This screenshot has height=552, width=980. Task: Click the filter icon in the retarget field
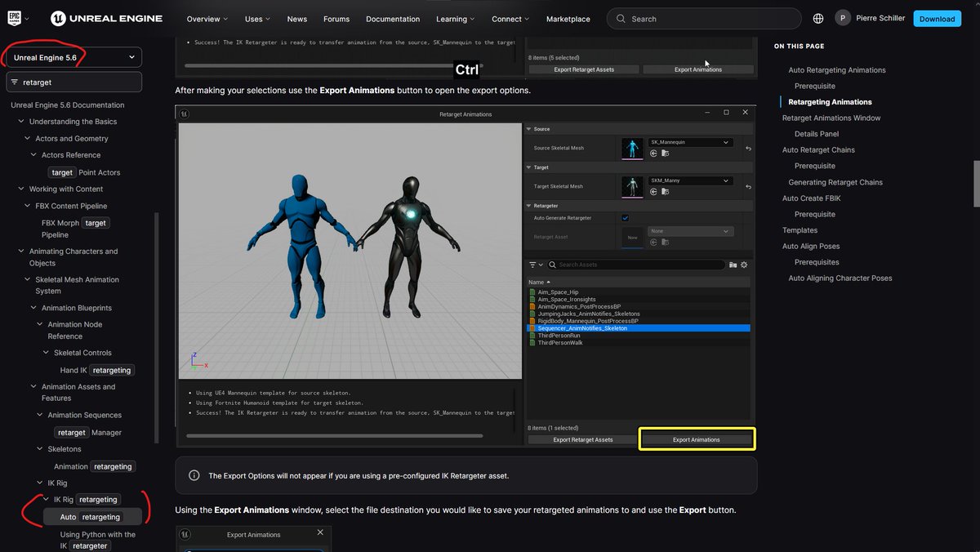[x=15, y=82]
